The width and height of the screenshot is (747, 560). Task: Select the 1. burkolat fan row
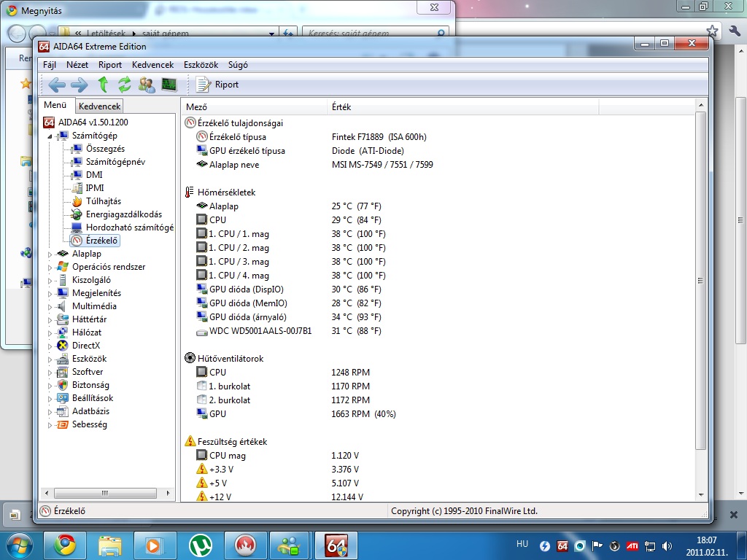283,386
